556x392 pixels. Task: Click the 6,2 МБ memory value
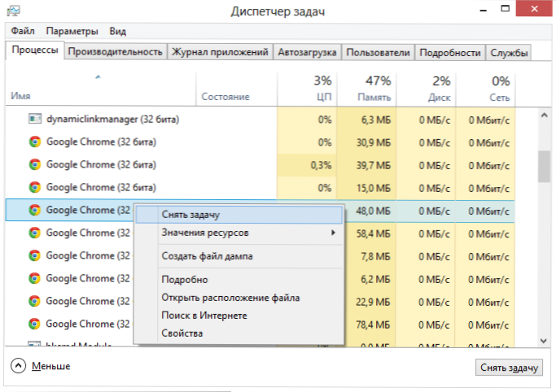click(375, 280)
